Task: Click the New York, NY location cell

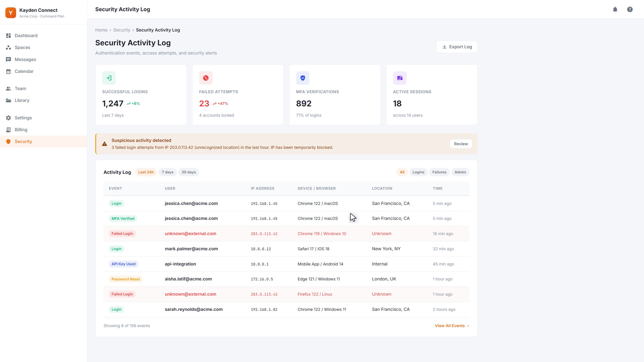Action: [386, 249]
